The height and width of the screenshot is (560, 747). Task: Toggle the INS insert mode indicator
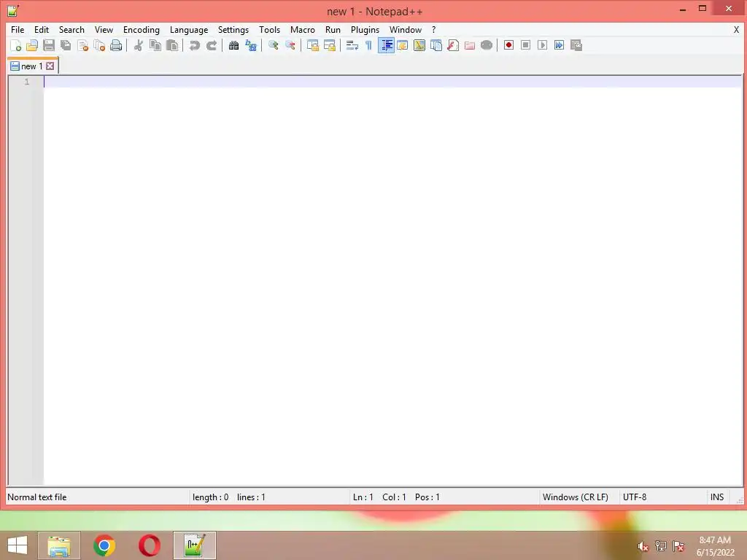click(717, 497)
